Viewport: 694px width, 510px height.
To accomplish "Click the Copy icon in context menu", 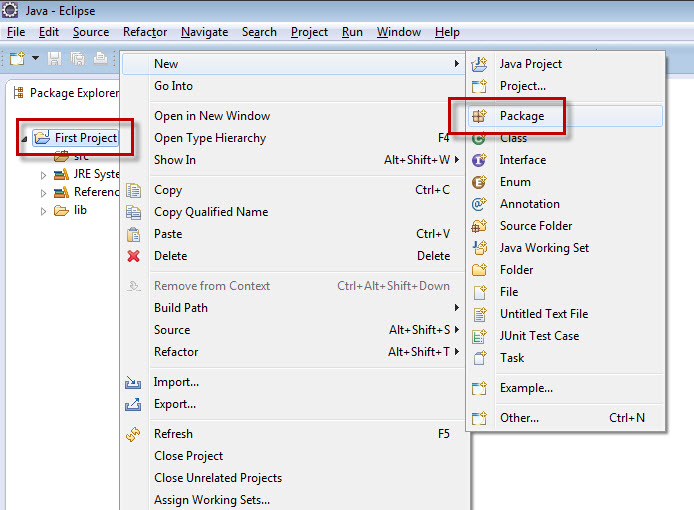I will click(133, 190).
